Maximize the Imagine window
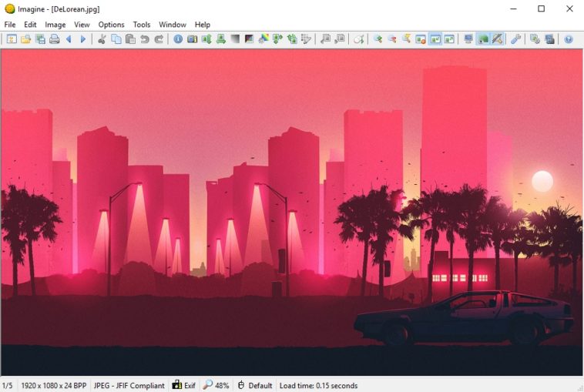584x392 pixels. (541, 8)
